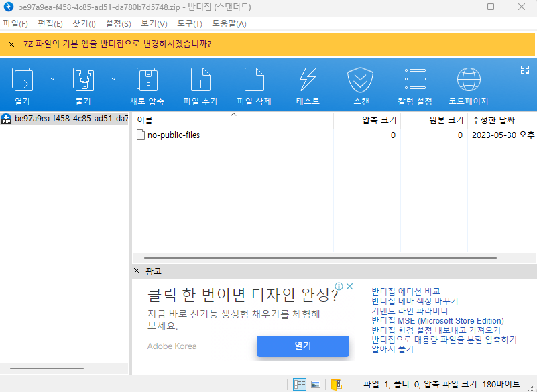This screenshot has height=392, width=537.
Task: Click the file list horizontal scrollbar
Action: (320, 258)
